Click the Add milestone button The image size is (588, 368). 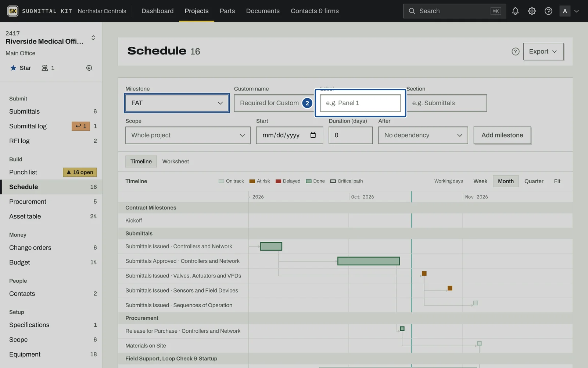tap(502, 135)
